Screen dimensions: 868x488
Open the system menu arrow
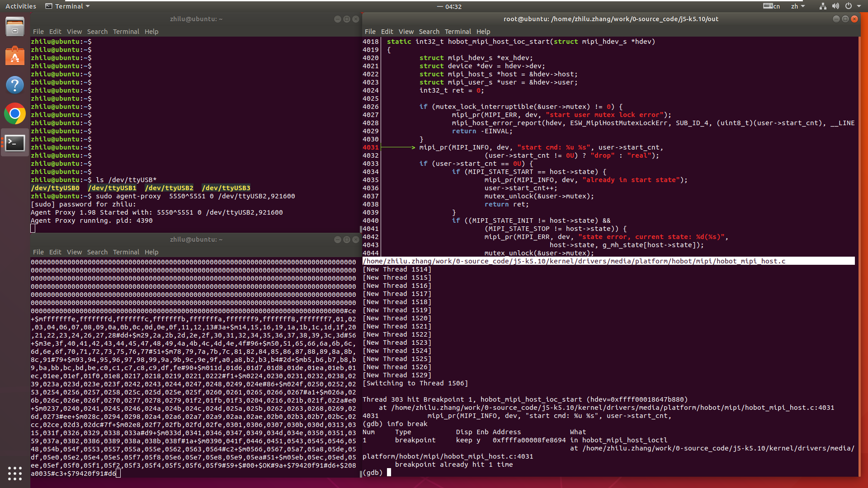coord(859,6)
